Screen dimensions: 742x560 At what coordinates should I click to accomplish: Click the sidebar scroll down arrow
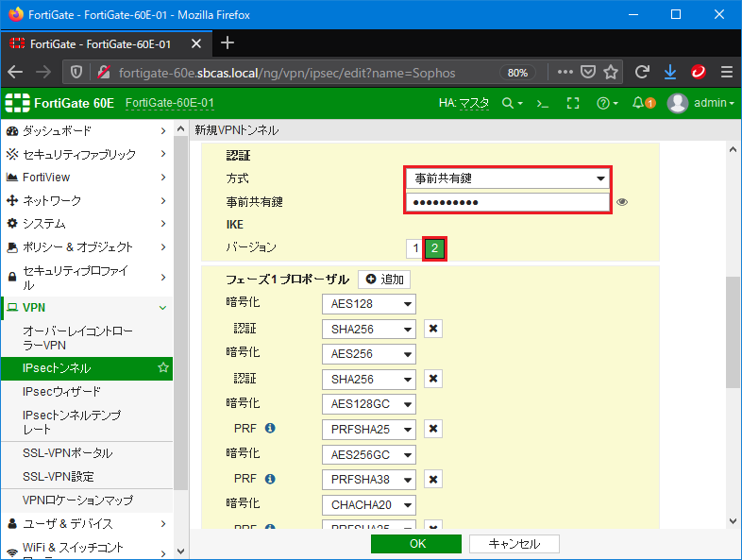(180, 552)
